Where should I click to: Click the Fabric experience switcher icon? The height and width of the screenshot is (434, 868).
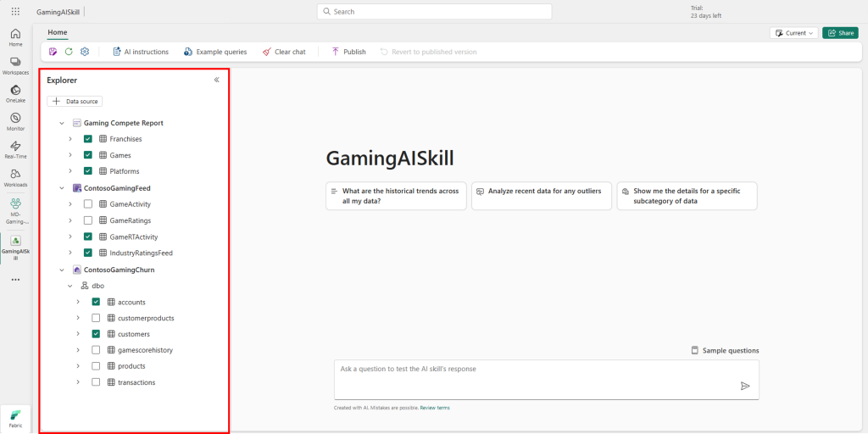coord(15,419)
